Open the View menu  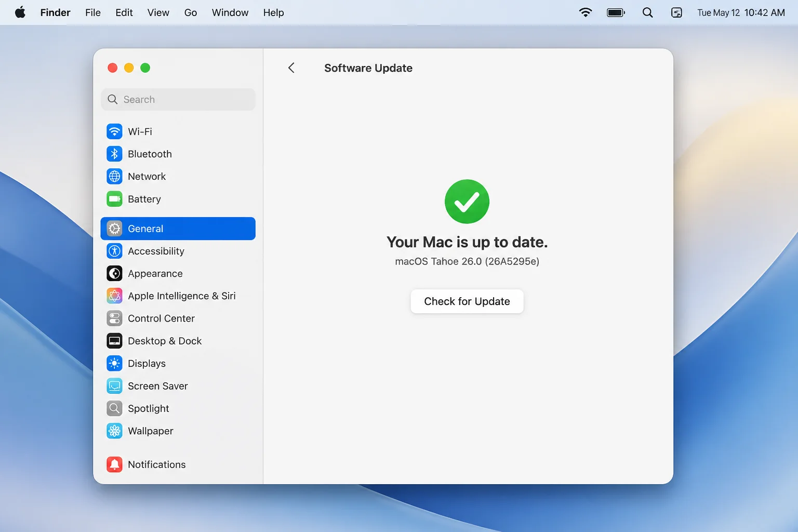(158, 12)
